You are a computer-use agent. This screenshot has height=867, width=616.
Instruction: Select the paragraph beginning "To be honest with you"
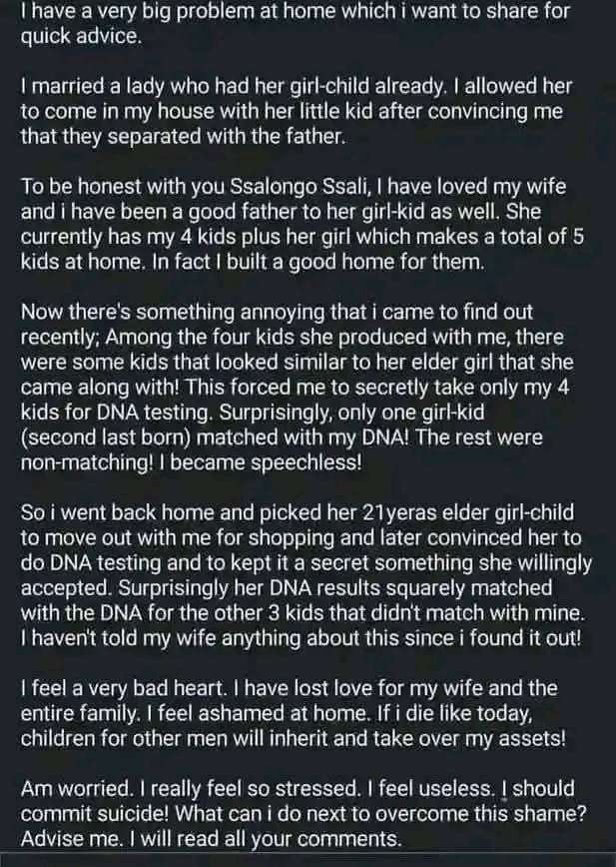coord(303,225)
